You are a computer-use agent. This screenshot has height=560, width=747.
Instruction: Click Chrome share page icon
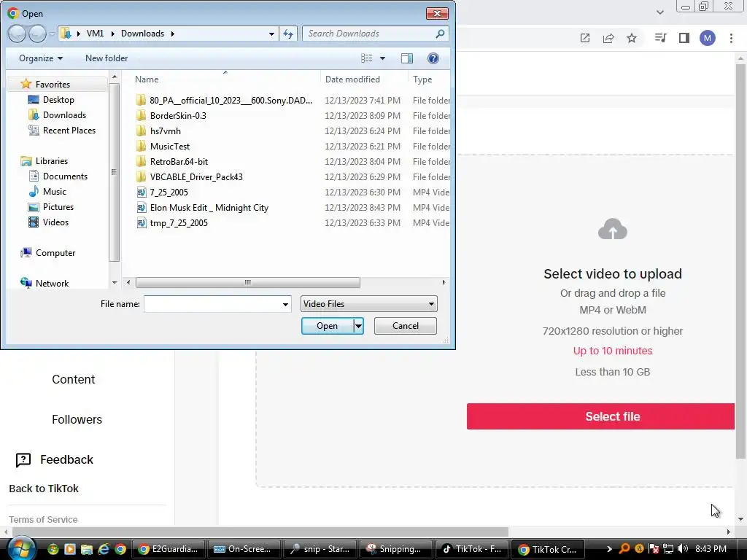click(x=608, y=38)
